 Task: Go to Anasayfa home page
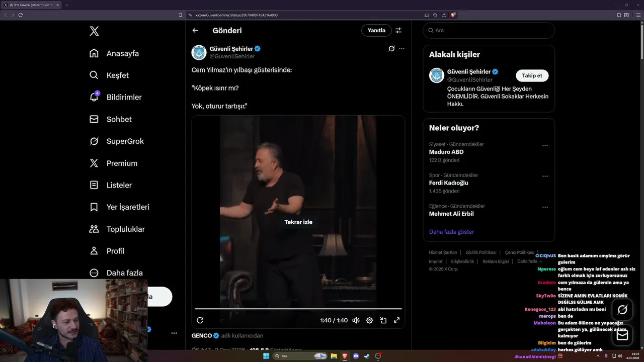(114, 53)
